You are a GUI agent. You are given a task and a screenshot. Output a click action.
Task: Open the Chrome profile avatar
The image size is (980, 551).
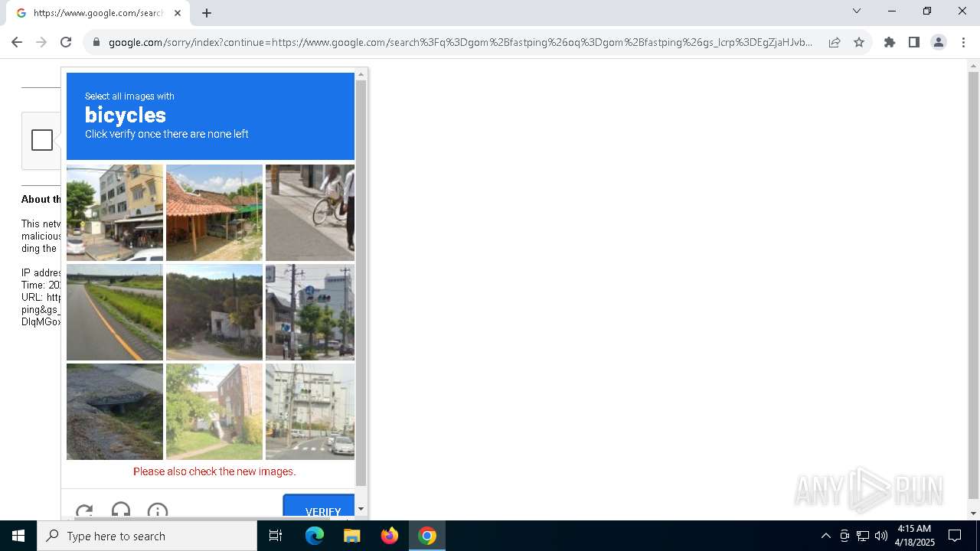pyautogui.click(x=939, y=42)
